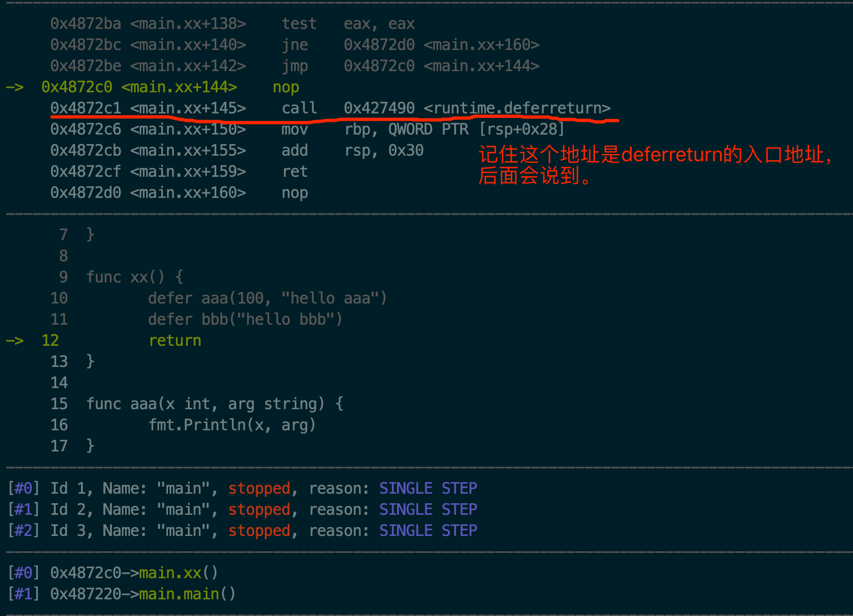Viewport: 853px width, 616px height.
Task: Click the runtime.deferreturn symbol text
Action: click(x=517, y=108)
